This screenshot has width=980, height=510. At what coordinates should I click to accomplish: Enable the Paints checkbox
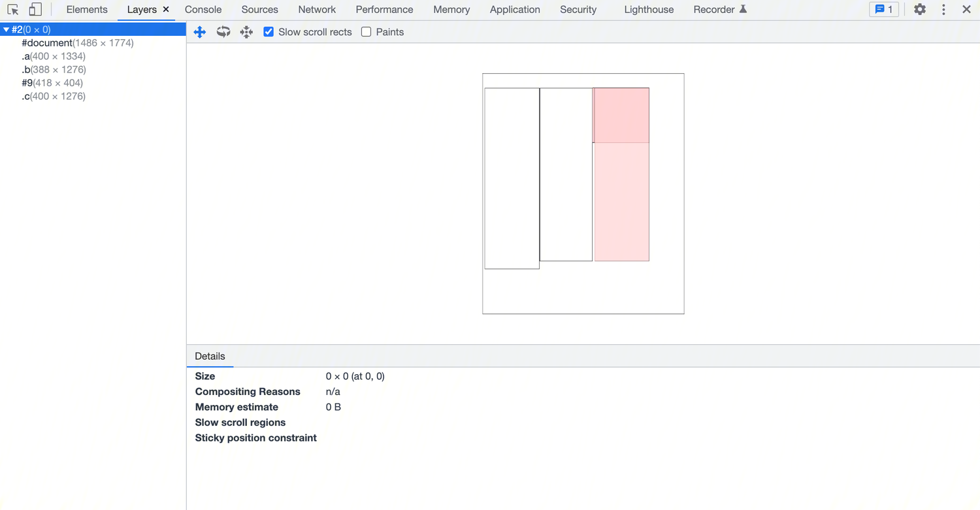(367, 32)
